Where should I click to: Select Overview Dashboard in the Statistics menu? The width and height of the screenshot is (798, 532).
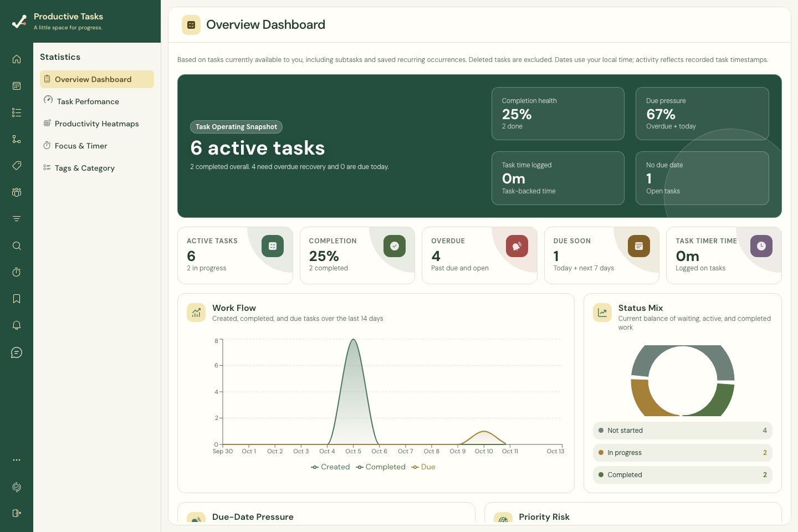[x=97, y=79]
